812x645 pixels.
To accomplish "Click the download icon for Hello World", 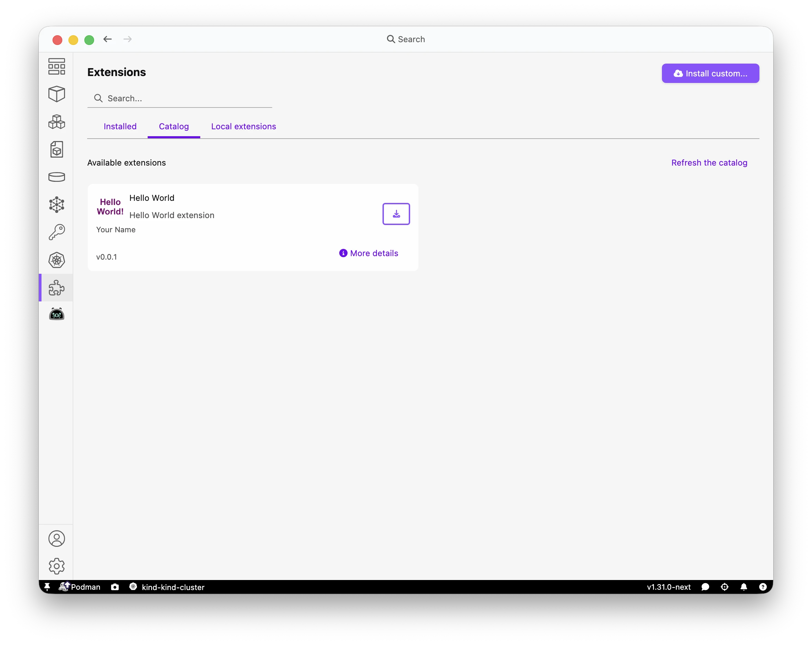I will (x=396, y=214).
